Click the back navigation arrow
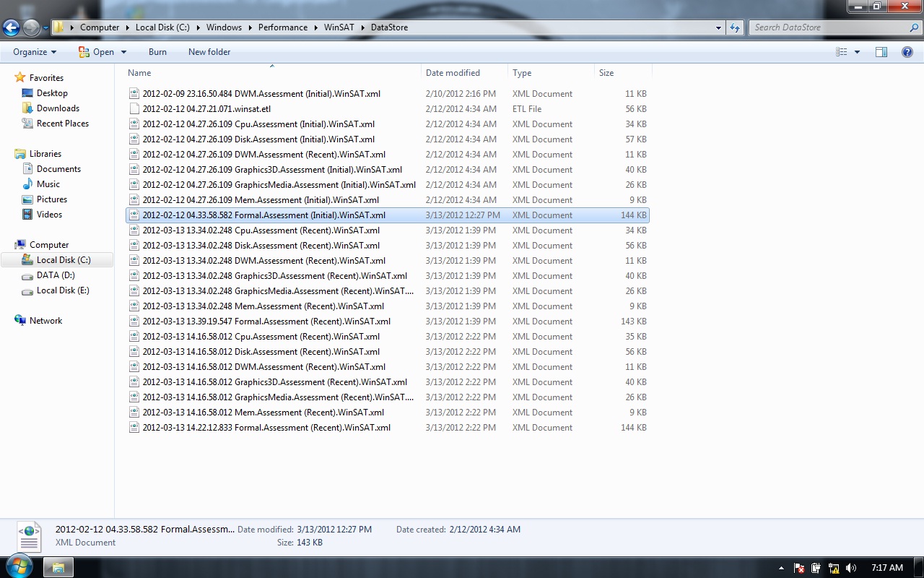The width and height of the screenshot is (924, 578). point(12,27)
